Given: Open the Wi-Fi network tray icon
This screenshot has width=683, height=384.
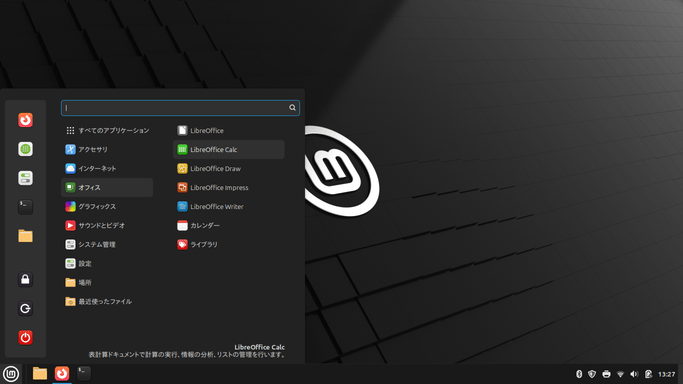Looking at the screenshot, I should 621,374.
